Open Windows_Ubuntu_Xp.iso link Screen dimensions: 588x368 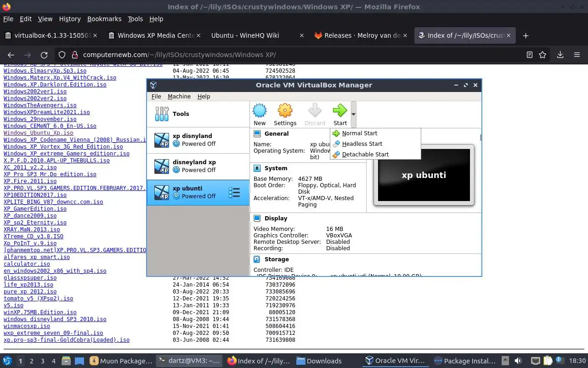click(38, 133)
